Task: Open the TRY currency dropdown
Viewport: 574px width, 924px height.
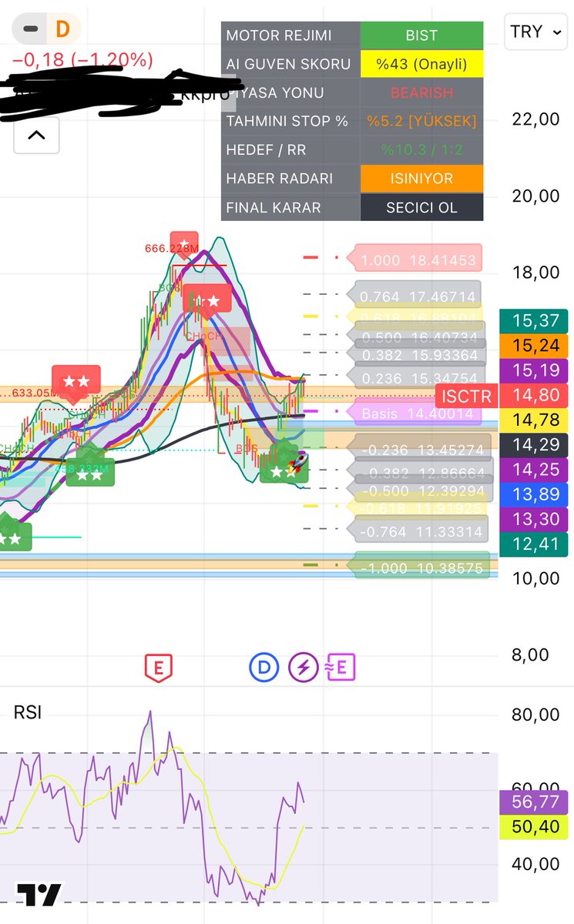Action: (x=535, y=32)
